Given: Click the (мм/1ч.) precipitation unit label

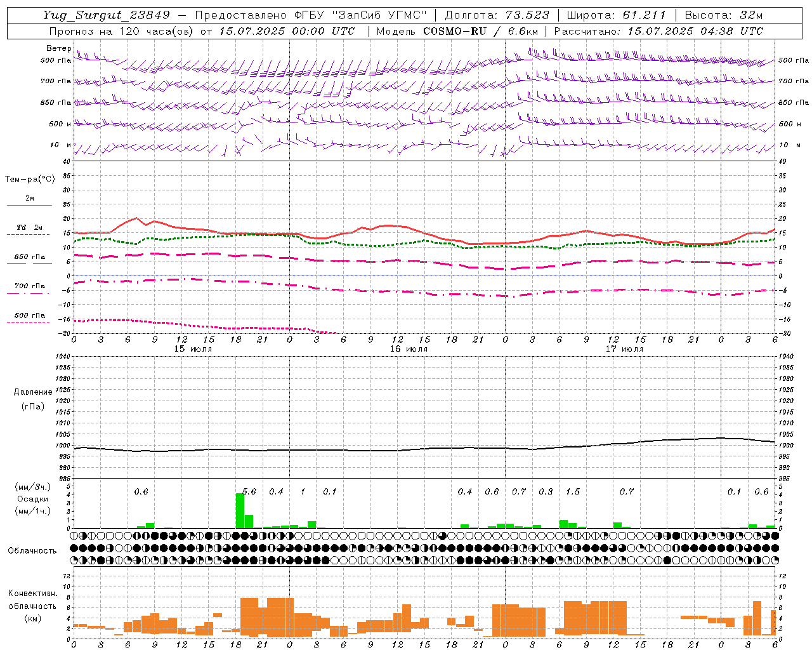Looking at the screenshot, I should tap(33, 511).
